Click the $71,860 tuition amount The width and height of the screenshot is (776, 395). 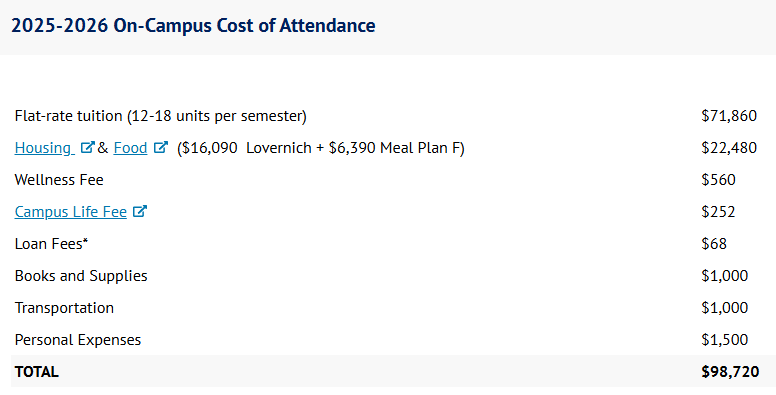click(x=729, y=116)
